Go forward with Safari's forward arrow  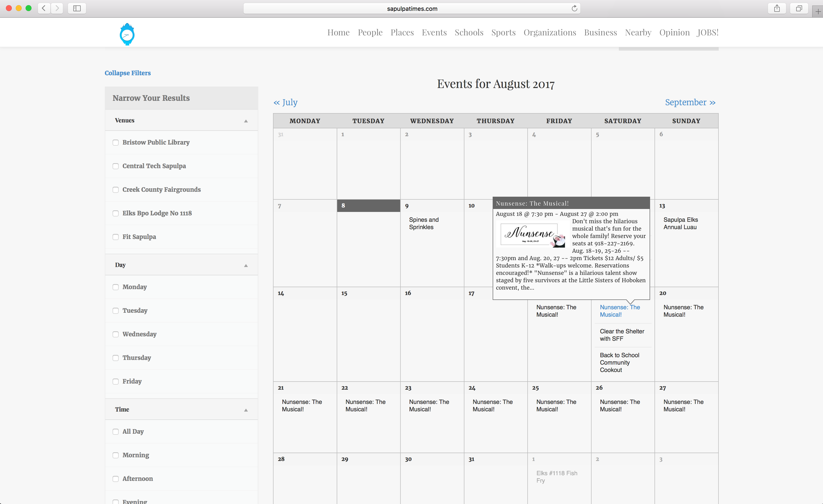click(x=57, y=8)
